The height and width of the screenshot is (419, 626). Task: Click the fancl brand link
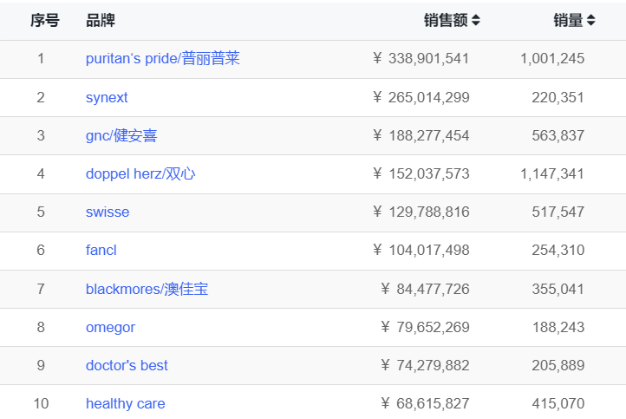coord(101,250)
